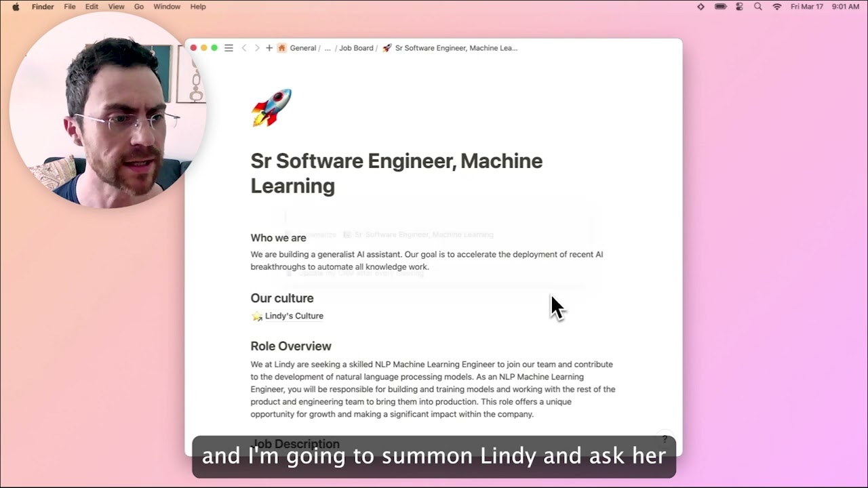Image resolution: width=868 pixels, height=488 pixels.
Task: Click the generalist AI assistant paragraph
Action: point(427,261)
